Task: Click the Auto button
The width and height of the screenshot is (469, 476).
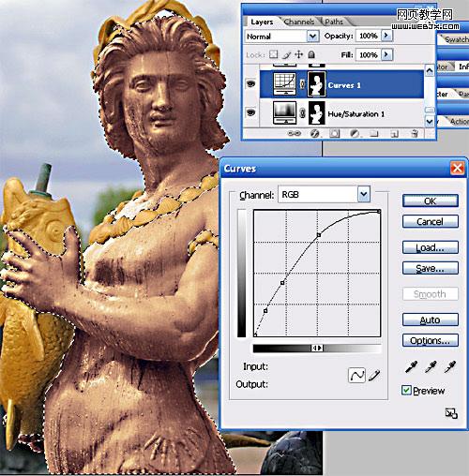Action: click(431, 320)
